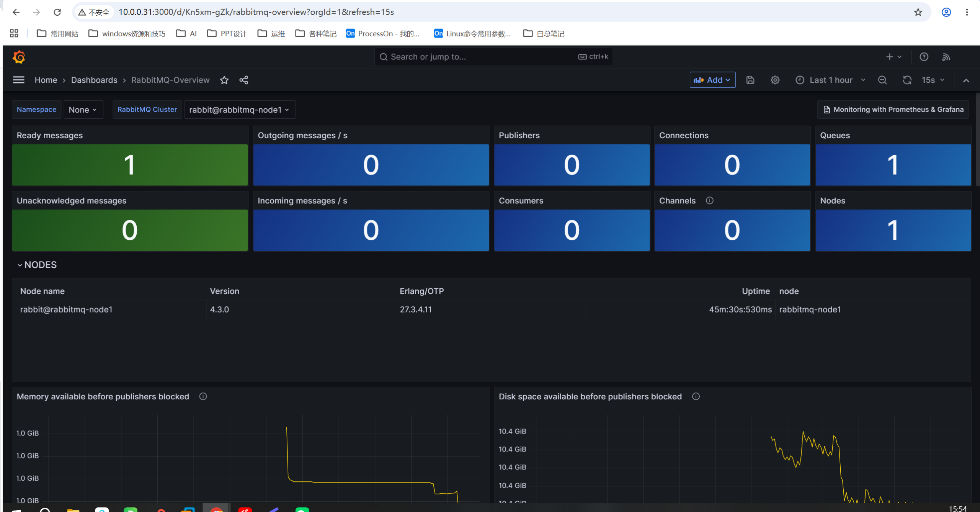
Task: Click the Connections panel title
Action: coord(684,136)
